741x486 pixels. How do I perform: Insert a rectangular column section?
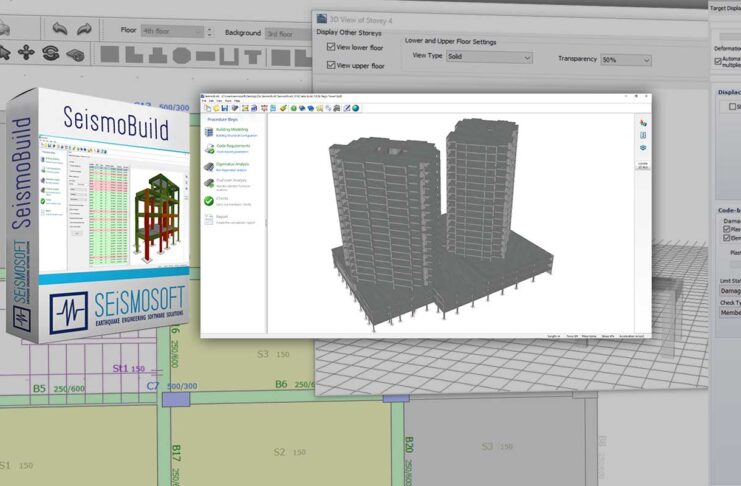coord(110,54)
